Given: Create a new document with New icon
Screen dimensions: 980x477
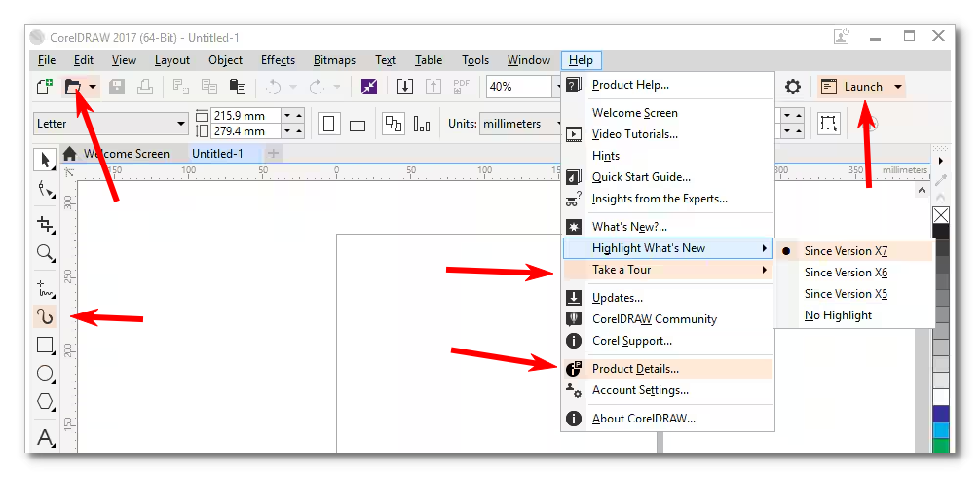Looking at the screenshot, I should tap(45, 87).
